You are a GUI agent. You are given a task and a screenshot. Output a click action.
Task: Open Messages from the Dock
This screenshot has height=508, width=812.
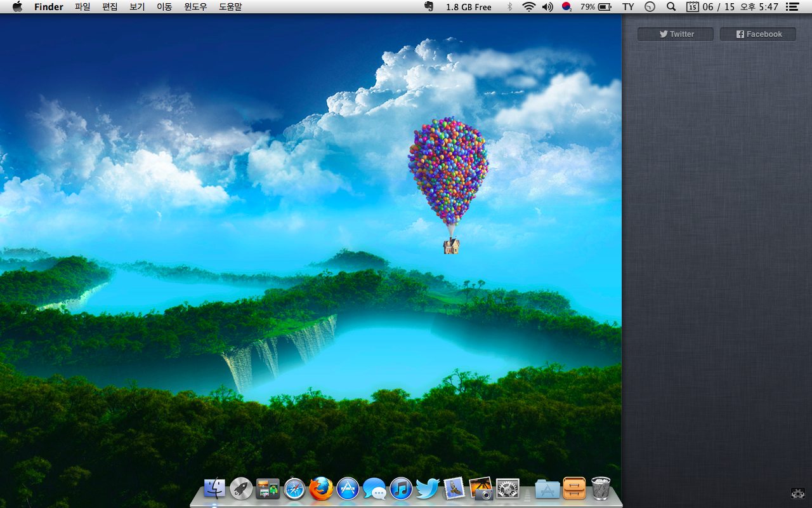(x=375, y=489)
